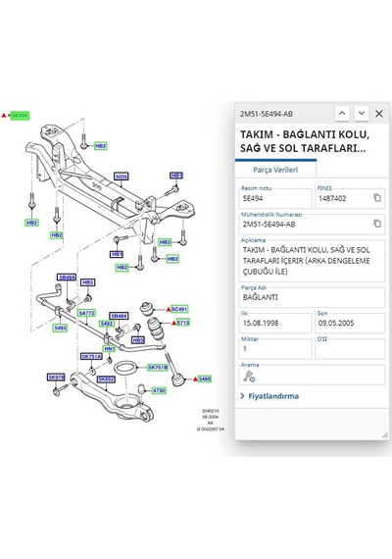Click the İlk date field 15.08.1998
This screenshot has height=559, width=392.
[x=275, y=323]
